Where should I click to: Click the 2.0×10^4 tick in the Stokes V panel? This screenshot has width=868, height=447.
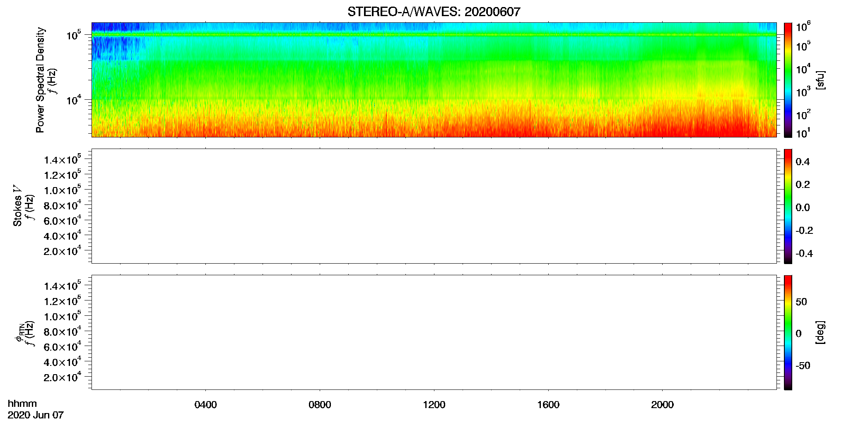tap(63, 250)
